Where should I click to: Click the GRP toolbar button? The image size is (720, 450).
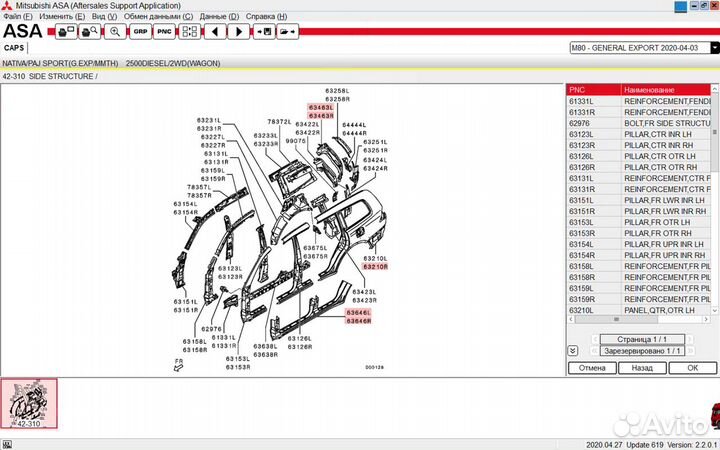(x=140, y=32)
